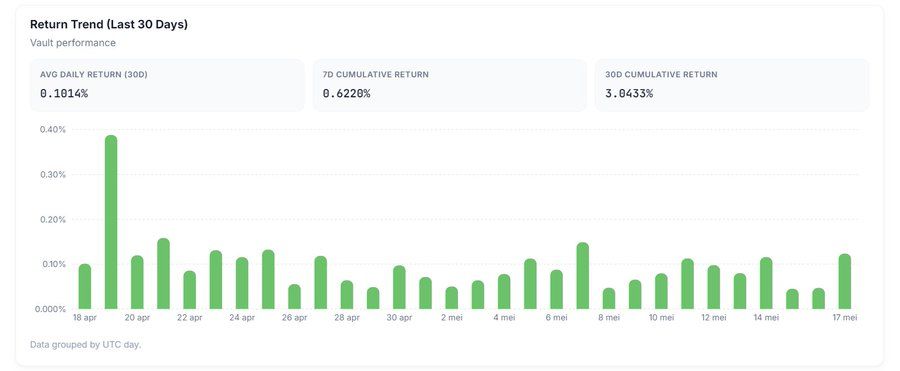Click the bar above the 12 mei label
900x371 pixels.
coord(714,287)
